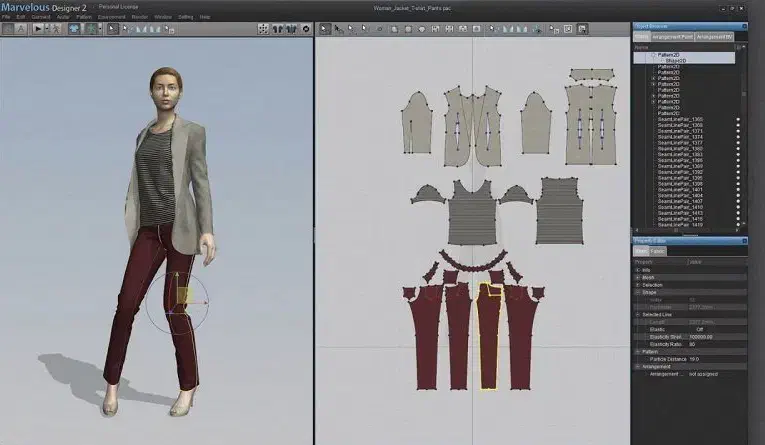Expand the Info section in Property Editor
The width and height of the screenshot is (765, 445).
638,270
